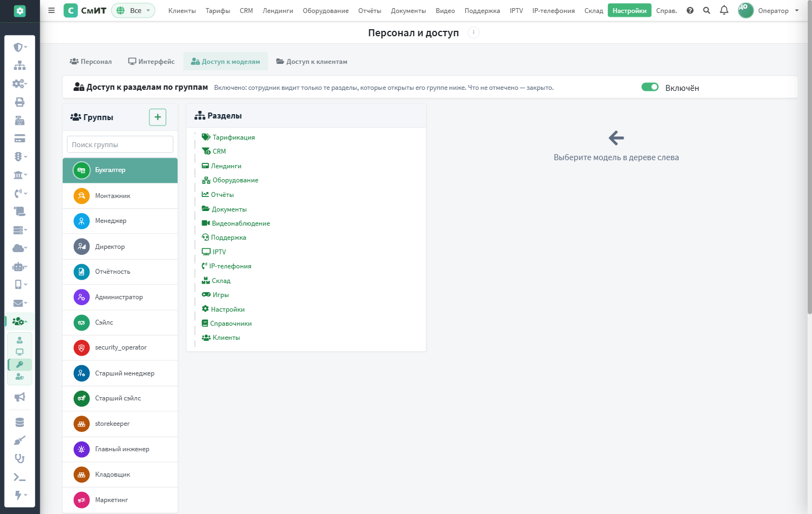812x514 pixels.
Task: Open the notifications bell
Action: (x=724, y=10)
